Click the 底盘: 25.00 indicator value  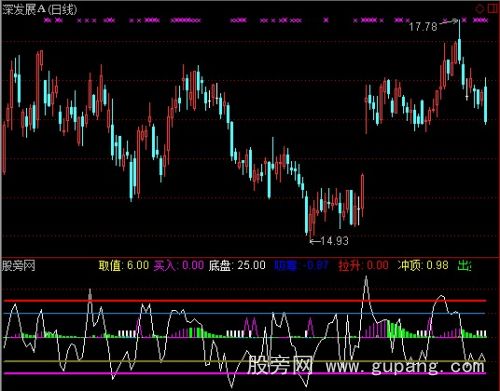(237, 265)
